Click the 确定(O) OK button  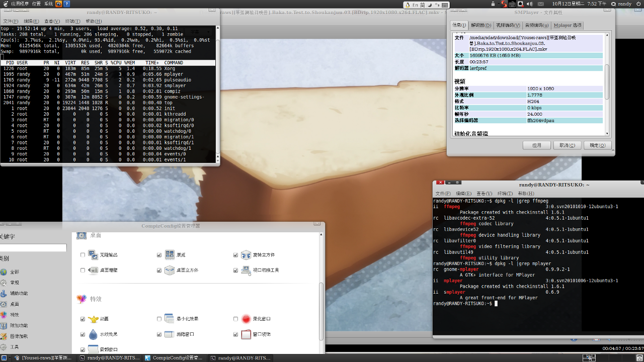click(598, 145)
